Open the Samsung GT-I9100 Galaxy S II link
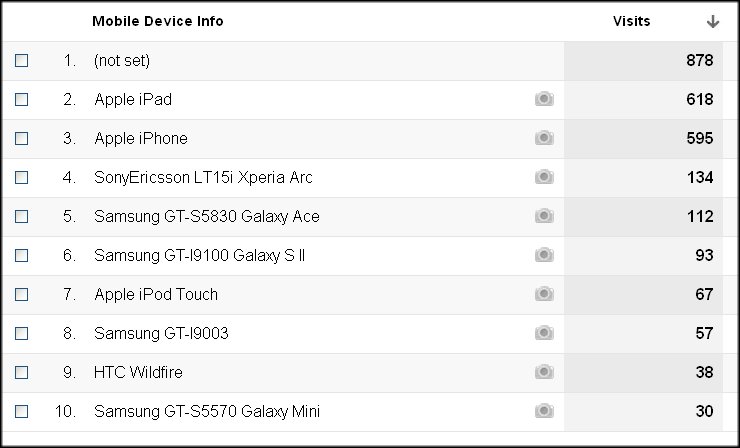The height and width of the screenshot is (448, 740). [200, 255]
